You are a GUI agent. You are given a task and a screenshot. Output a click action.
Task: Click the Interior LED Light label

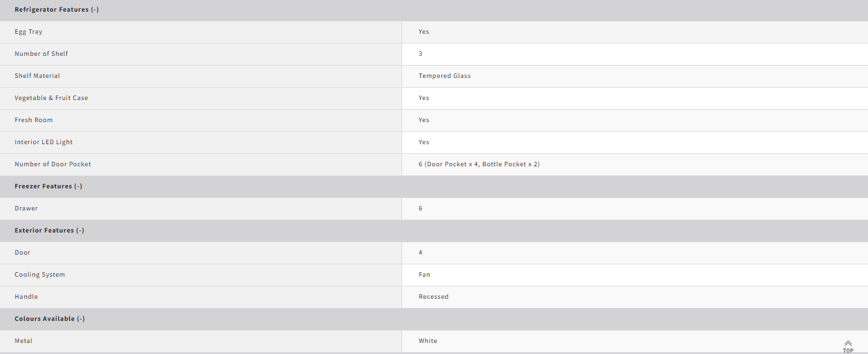click(44, 142)
